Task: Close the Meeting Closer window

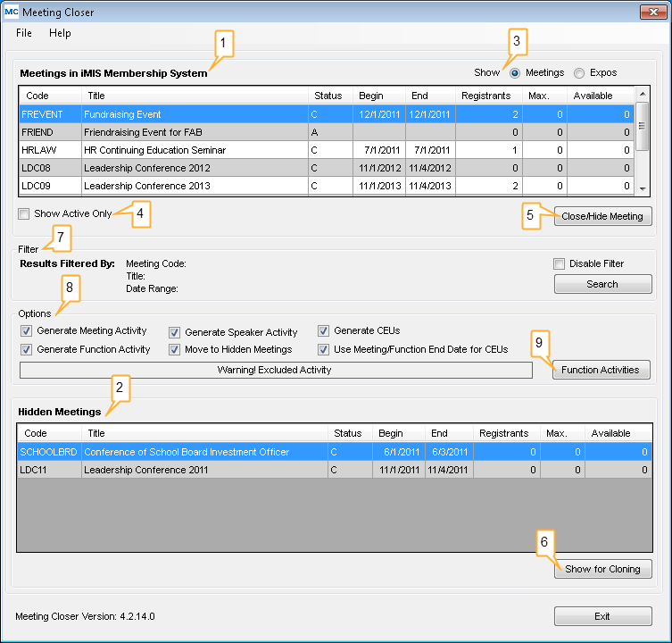Action: (651, 13)
